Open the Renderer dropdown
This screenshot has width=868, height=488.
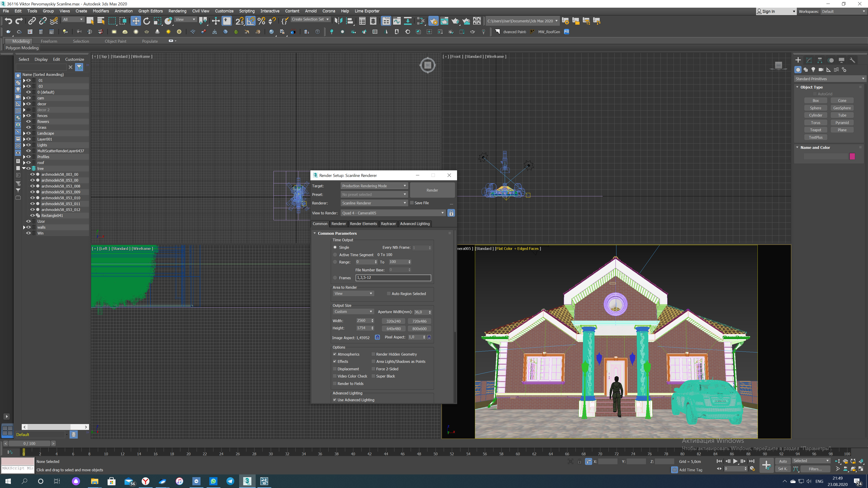pos(374,203)
